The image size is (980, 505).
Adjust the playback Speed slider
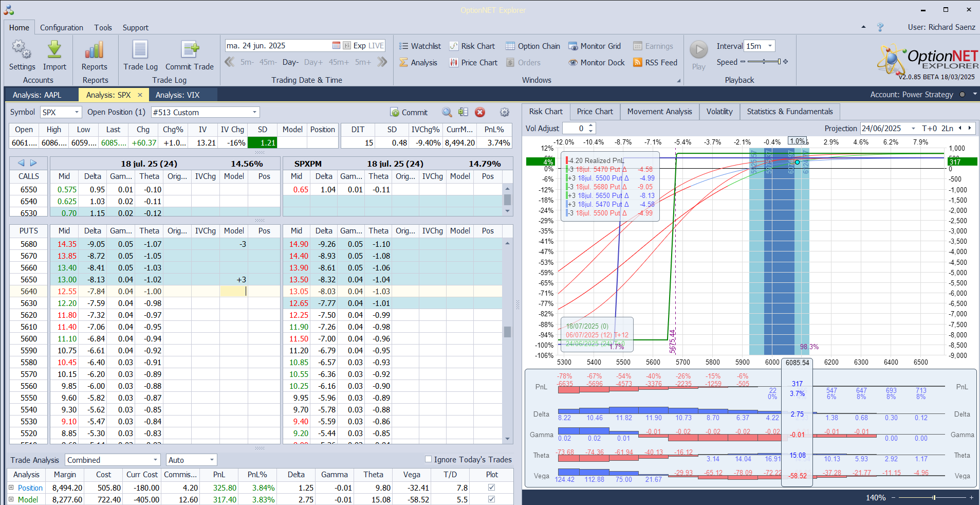(764, 62)
